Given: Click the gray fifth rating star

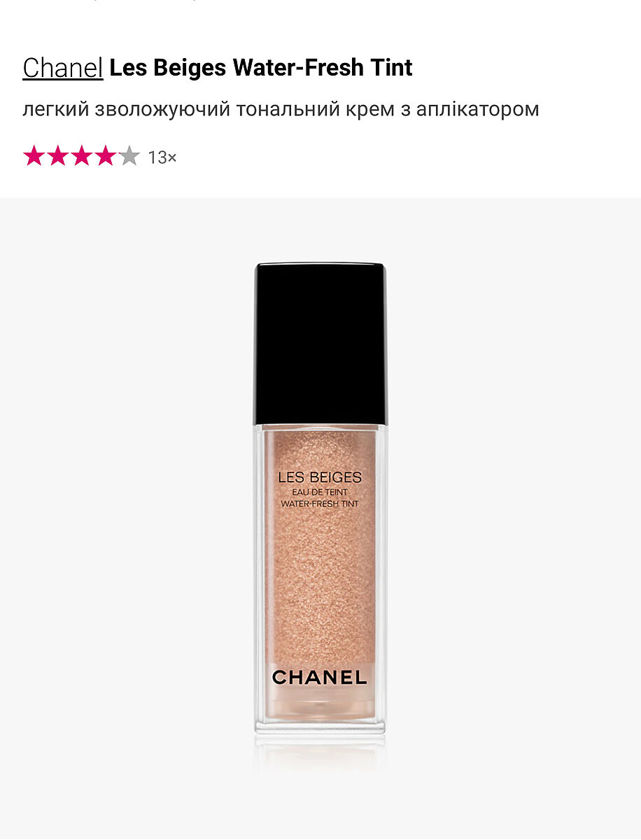Looking at the screenshot, I should [x=129, y=156].
